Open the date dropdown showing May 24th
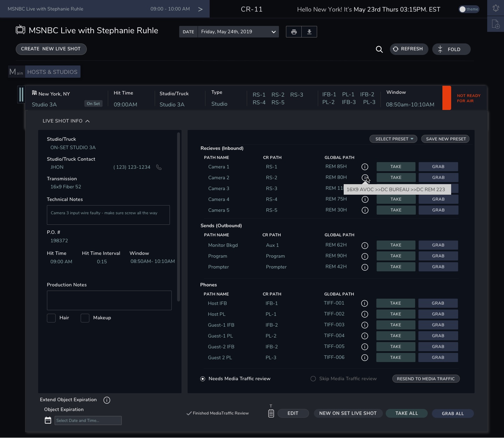 pyautogui.click(x=238, y=32)
